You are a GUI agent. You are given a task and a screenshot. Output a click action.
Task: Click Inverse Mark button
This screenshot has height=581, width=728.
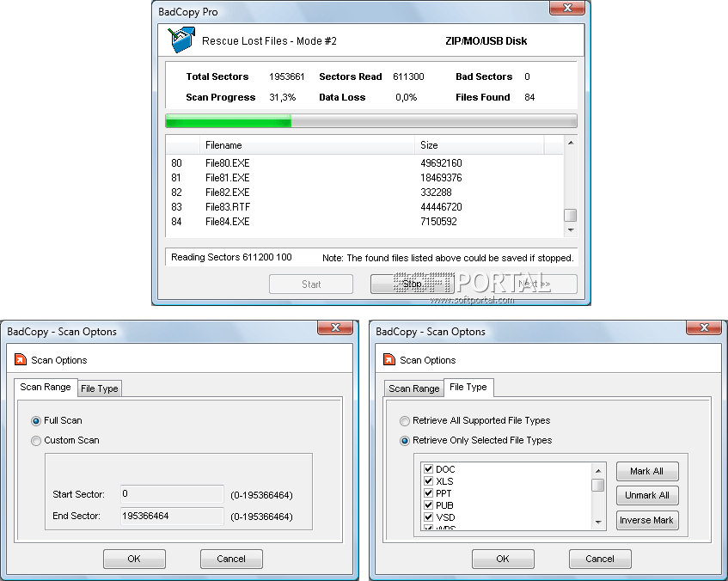point(647,521)
